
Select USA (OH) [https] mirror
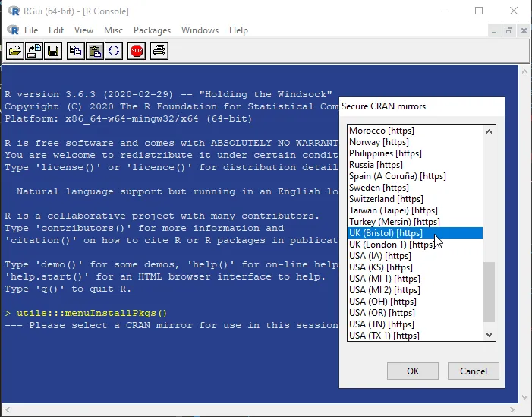(x=415, y=302)
